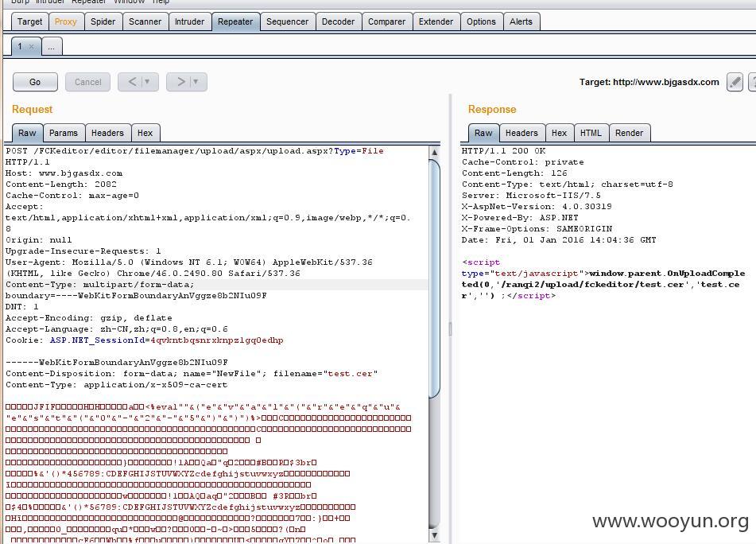Viewport: 756px width, 544px height.
Task: Select the response Raw tab
Action: tap(483, 133)
